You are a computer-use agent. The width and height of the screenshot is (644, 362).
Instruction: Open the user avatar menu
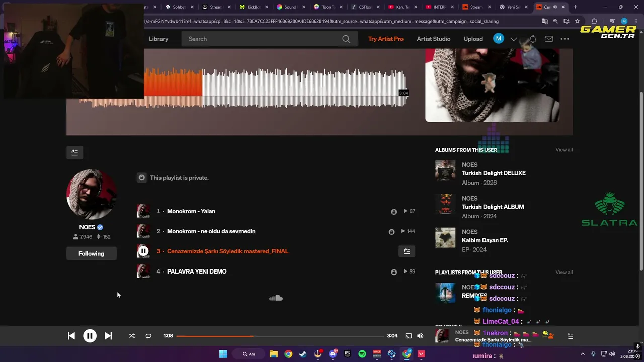coord(499,39)
